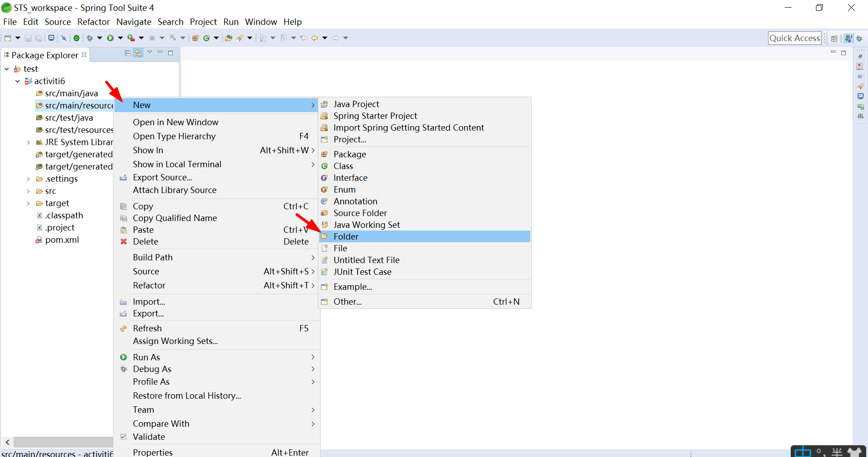Open the Package Explorer view menu triangle
Image resolution: width=868 pixels, height=457 pixels.
(x=150, y=52)
